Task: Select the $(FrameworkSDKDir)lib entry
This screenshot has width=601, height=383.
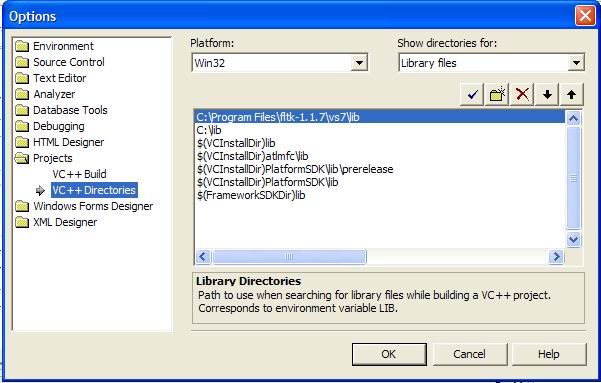Action: coord(251,196)
